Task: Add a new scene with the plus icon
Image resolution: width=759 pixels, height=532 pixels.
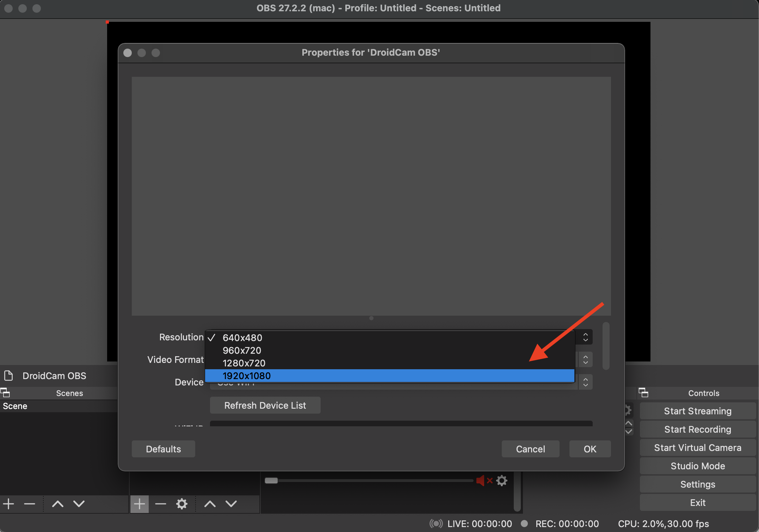Action: click(x=8, y=503)
